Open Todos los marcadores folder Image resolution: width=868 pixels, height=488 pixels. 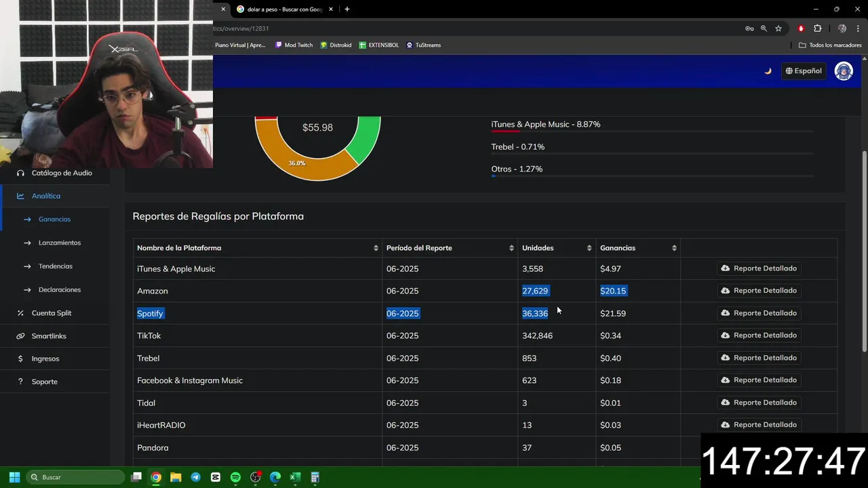click(830, 45)
